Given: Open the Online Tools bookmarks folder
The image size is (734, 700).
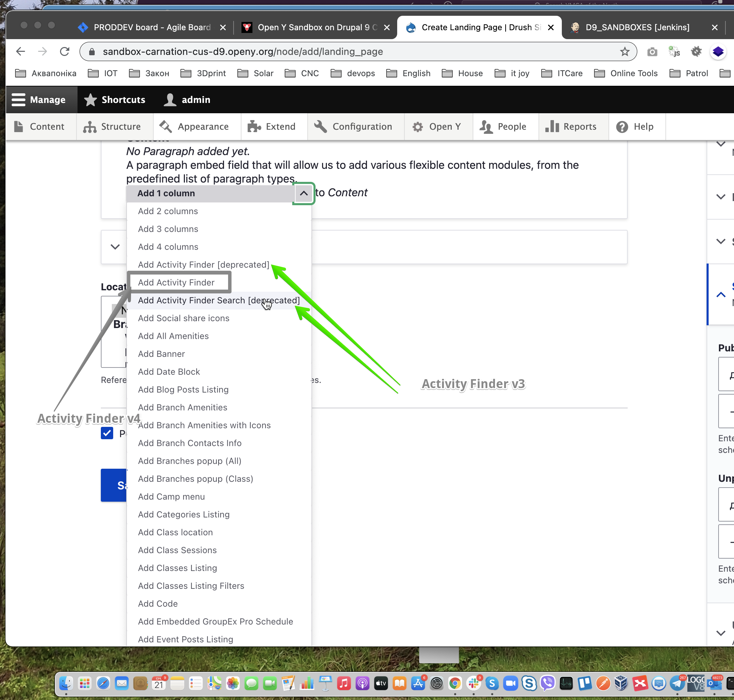Looking at the screenshot, I should 626,73.
